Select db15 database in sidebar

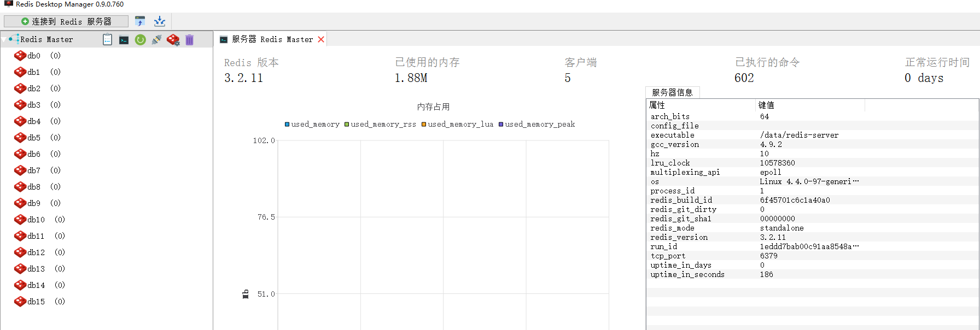[x=36, y=302]
